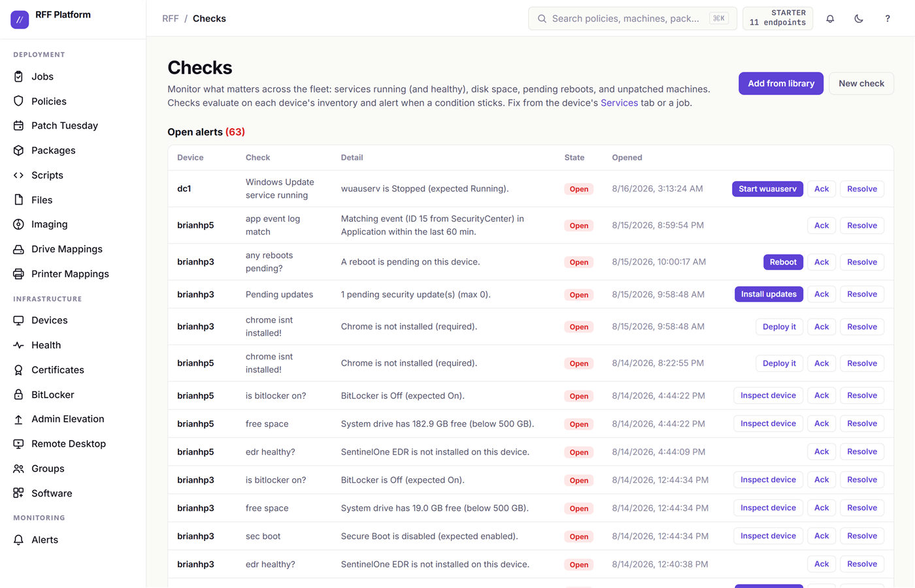Click Open badge in dc1 row
The height and width of the screenshot is (588, 915).
579,189
